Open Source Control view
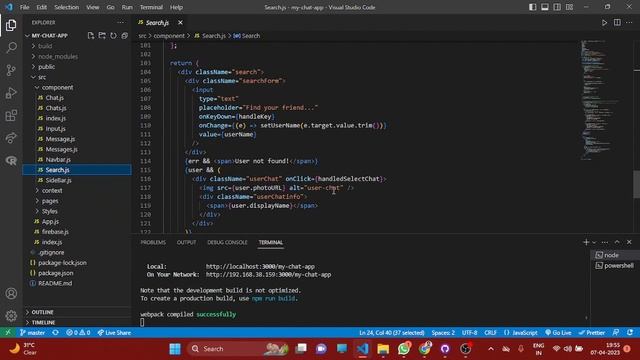This screenshot has height=360, width=640. click(x=11, y=70)
